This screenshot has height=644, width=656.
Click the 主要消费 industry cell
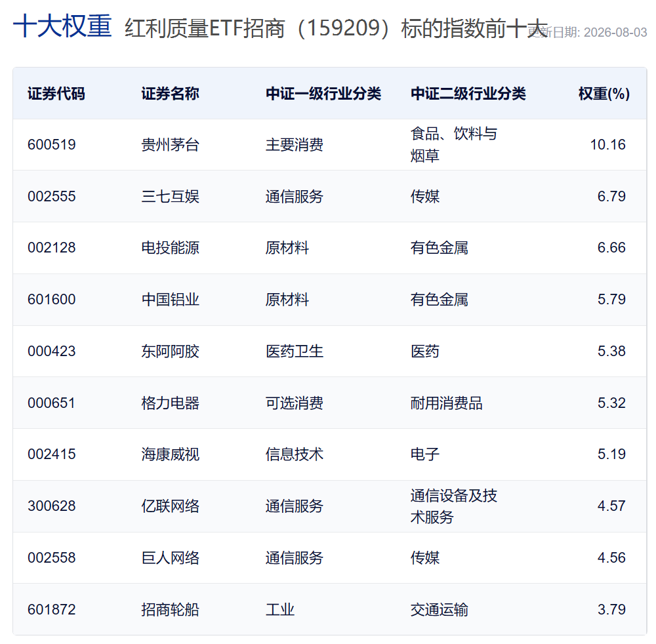pos(295,145)
